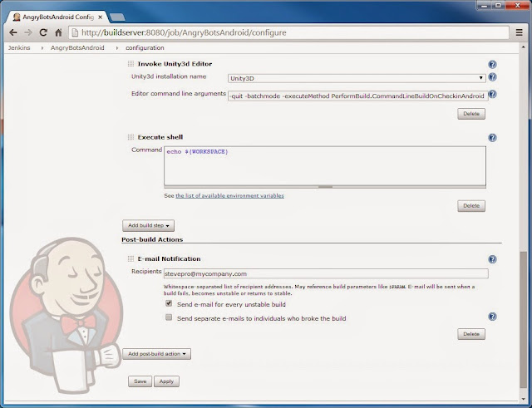The image size is (532, 408).
Task: Open the browser home page icon
Action: [58, 32]
